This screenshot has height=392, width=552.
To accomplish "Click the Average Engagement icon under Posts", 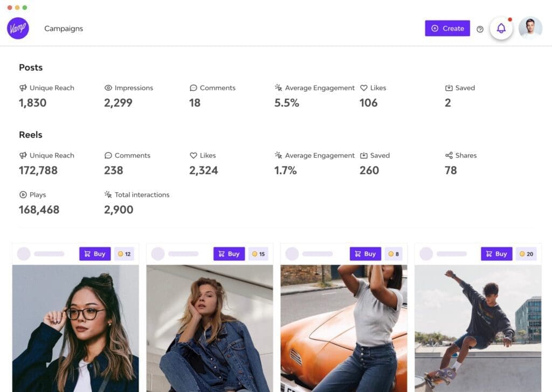I will click(278, 87).
